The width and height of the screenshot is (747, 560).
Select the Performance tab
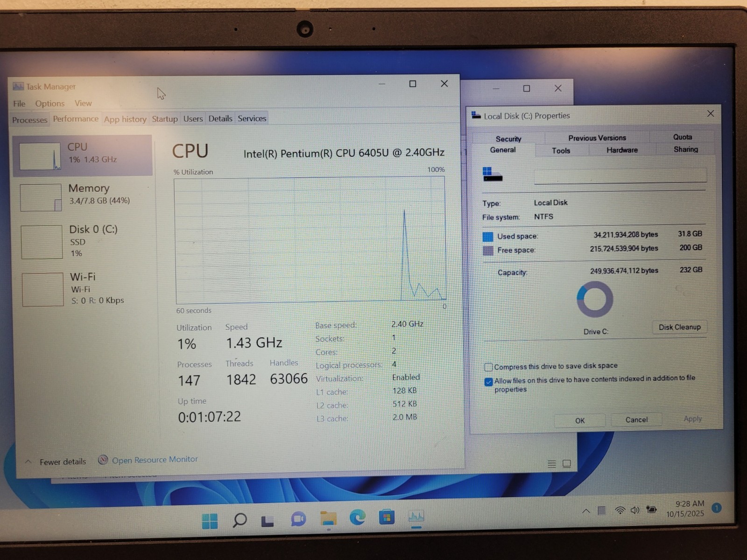point(76,119)
